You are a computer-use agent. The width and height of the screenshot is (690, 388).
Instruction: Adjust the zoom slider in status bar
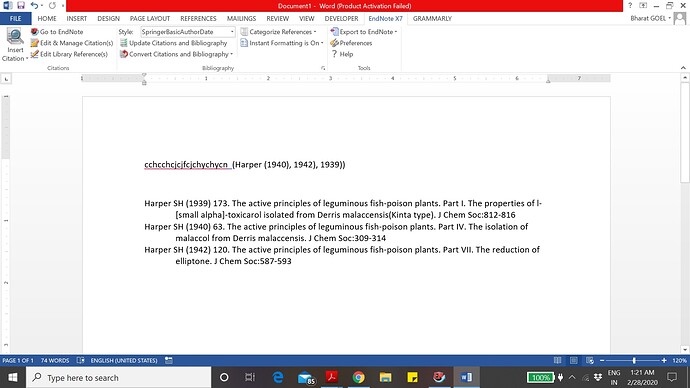point(634,360)
